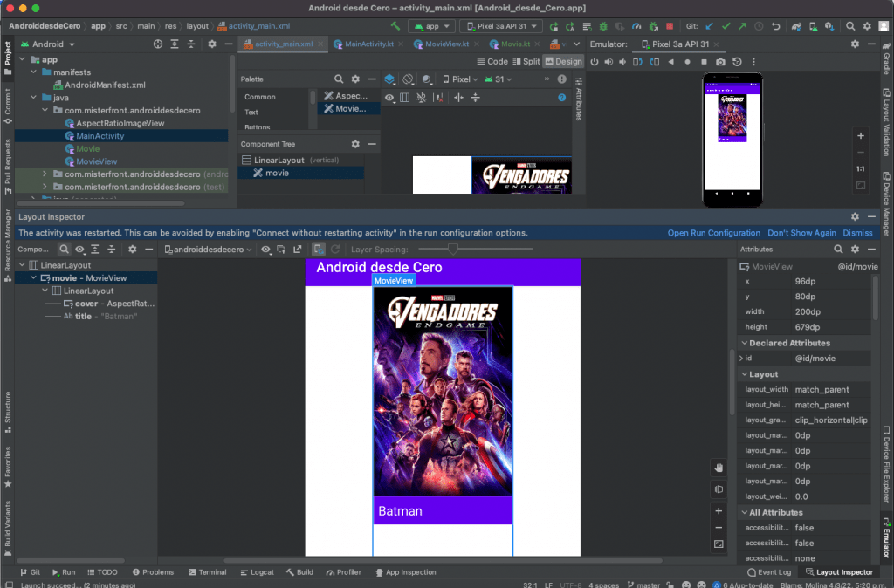The width and height of the screenshot is (894, 588).
Task: Open the Build tool window button
Action: tap(300, 572)
